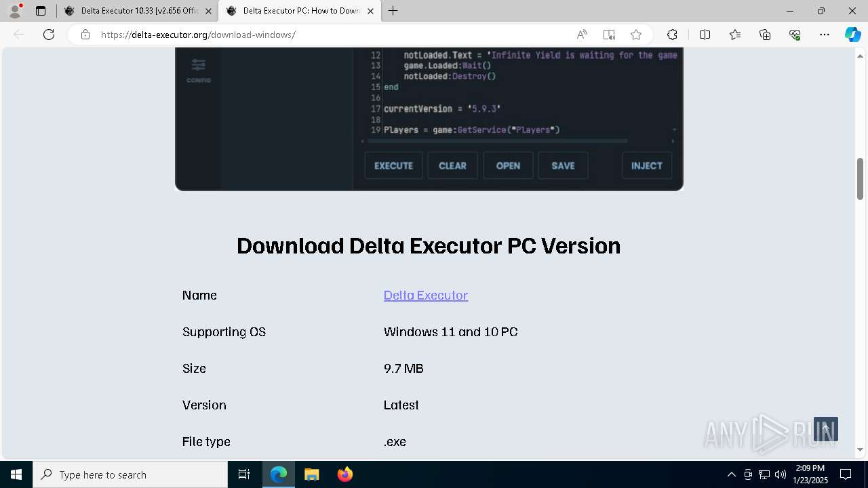Click OPEN button in executor image

click(508, 165)
